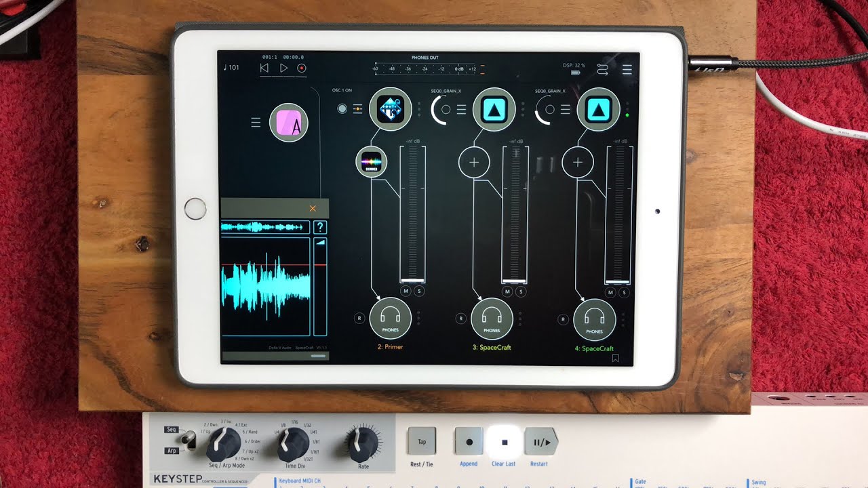The width and height of the screenshot is (868, 488).
Task: Rewind the transport to start
Action: (264, 68)
